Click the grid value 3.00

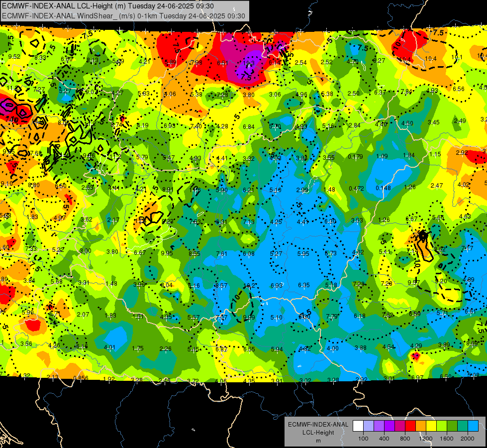tap(86, 250)
